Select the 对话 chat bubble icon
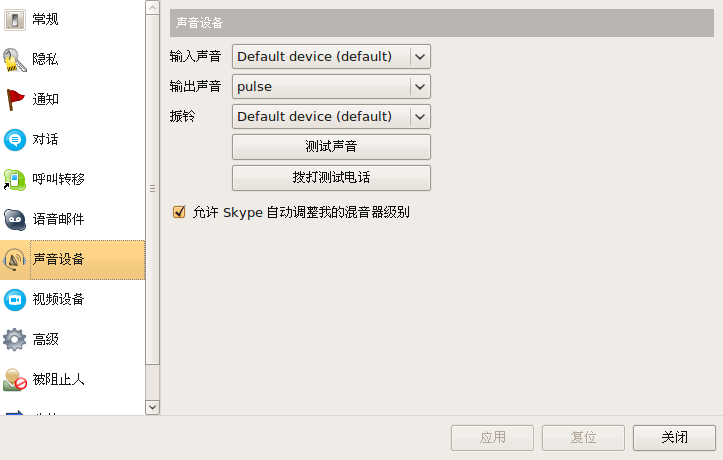 (x=15, y=140)
